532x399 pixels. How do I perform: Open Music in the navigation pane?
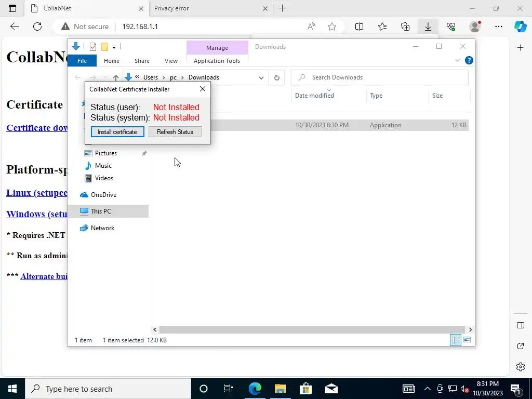(x=103, y=166)
